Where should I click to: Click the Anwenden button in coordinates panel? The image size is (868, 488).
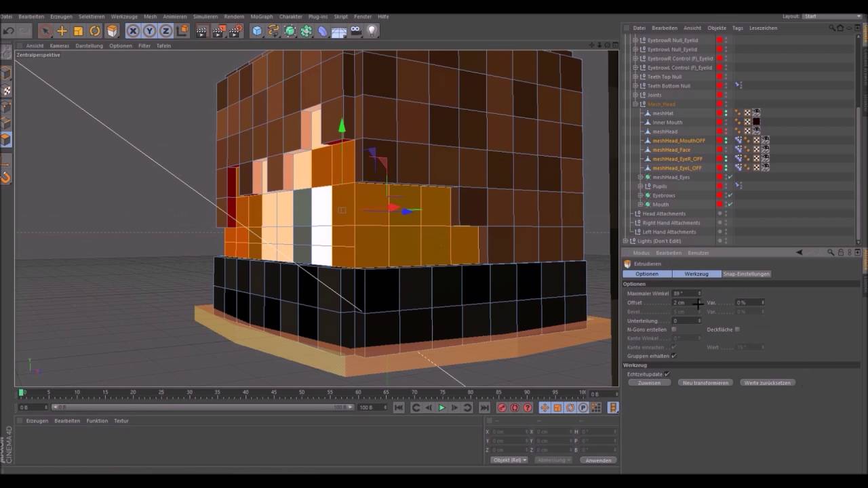point(598,460)
